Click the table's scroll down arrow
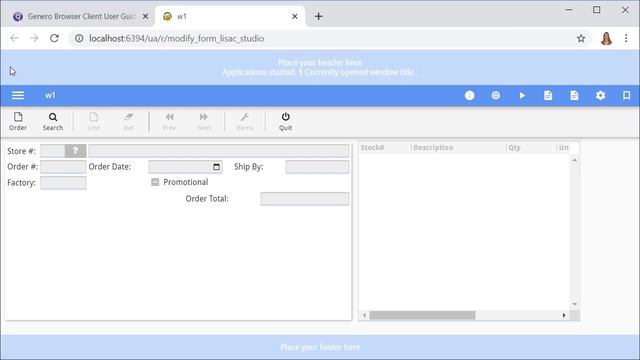640x360 pixels. pos(574,304)
